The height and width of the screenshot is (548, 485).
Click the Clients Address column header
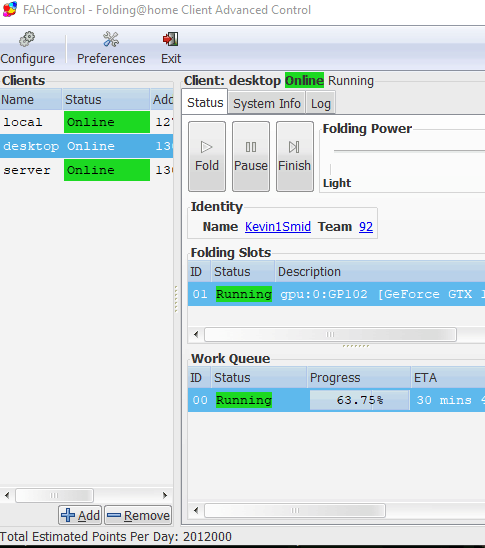tap(162, 100)
